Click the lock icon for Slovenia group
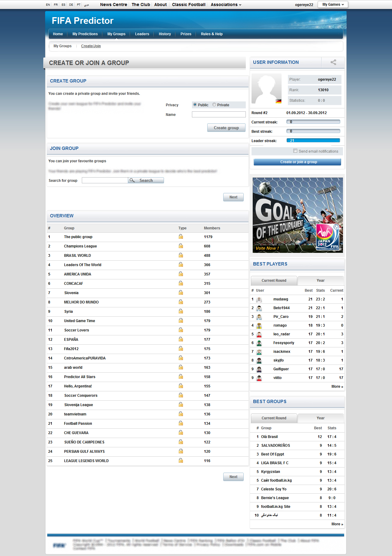Image resolution: width=392 pixels, height=556 pixels. [x=181, y=293]
